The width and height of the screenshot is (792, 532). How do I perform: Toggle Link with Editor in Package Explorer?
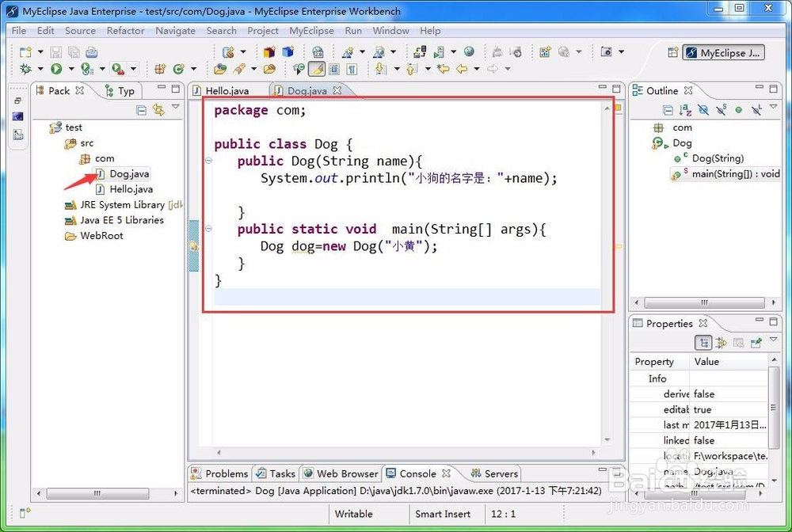pos(158,110)
